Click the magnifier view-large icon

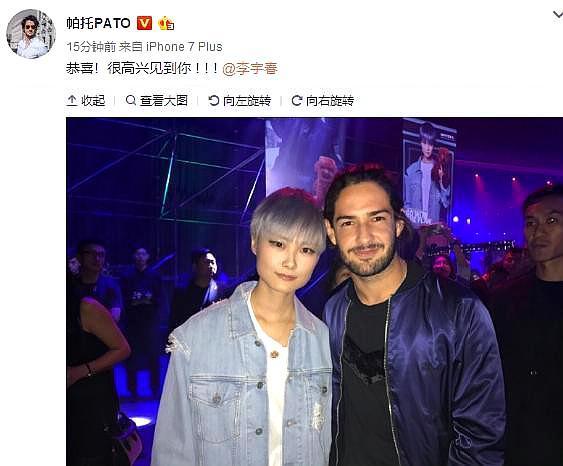(x=131, y=100)
